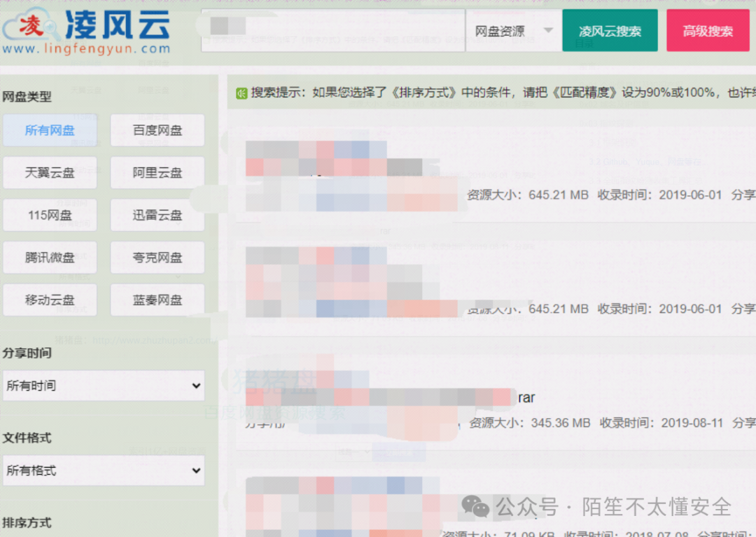This screenshot has width=756, height=537.
Task: Select the 腾讯微盘 filter
Action: (x=50, y=257)
